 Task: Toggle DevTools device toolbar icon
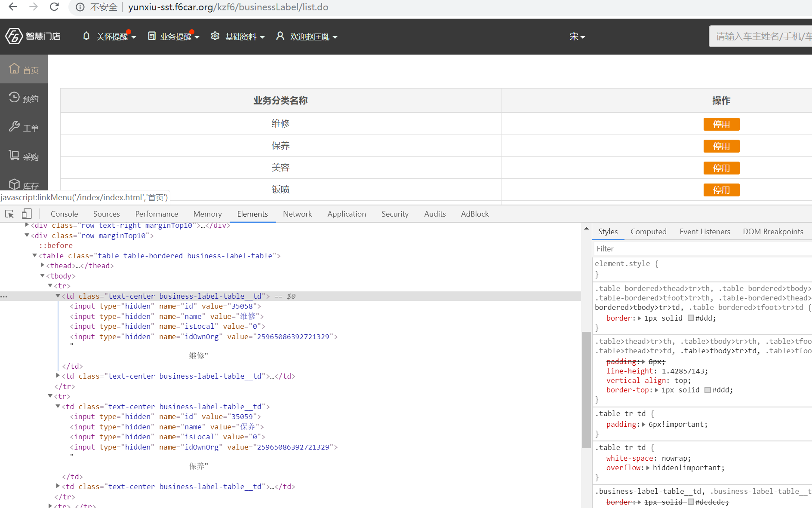tap(27, 214)
